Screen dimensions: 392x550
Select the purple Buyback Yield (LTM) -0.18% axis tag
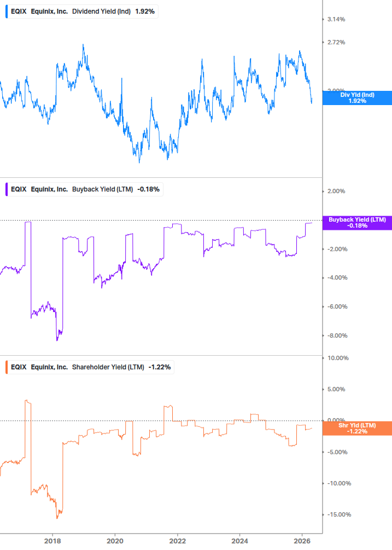357,223
